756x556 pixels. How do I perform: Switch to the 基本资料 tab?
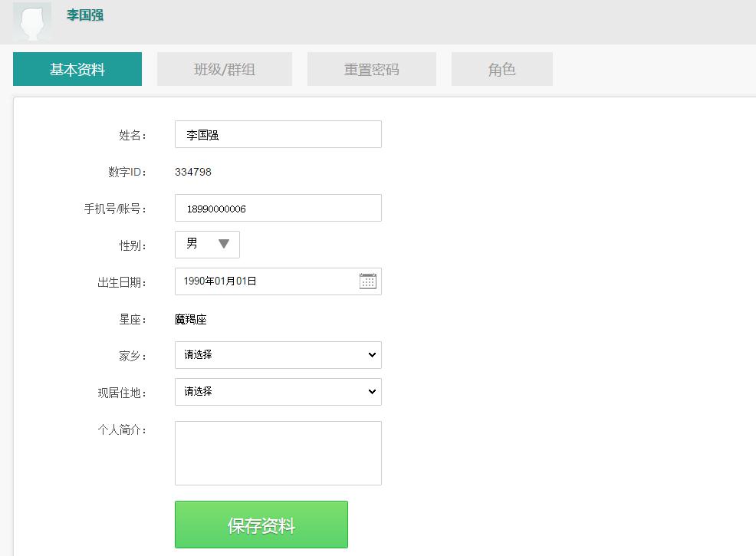tap(77, 69)
